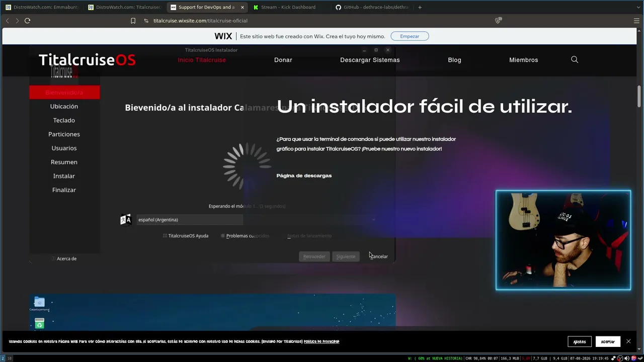The image size is (644, 362).
Task: Click the webcam overlay thumbnail
Action: pyautogui.click(x=563, y=240)
